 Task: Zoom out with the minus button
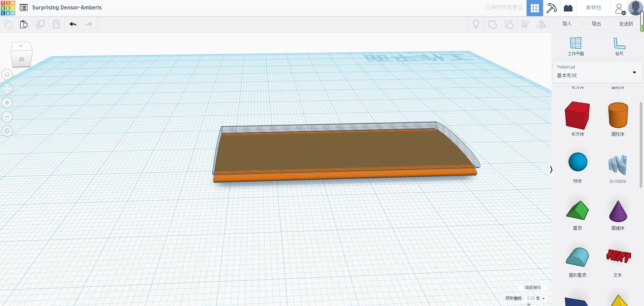(x=7, y=117)
